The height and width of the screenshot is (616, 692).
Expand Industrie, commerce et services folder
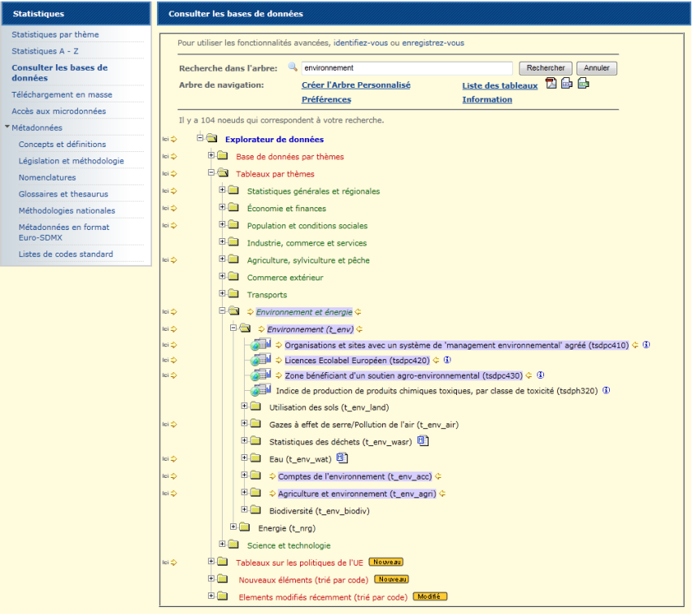point(222,241)
